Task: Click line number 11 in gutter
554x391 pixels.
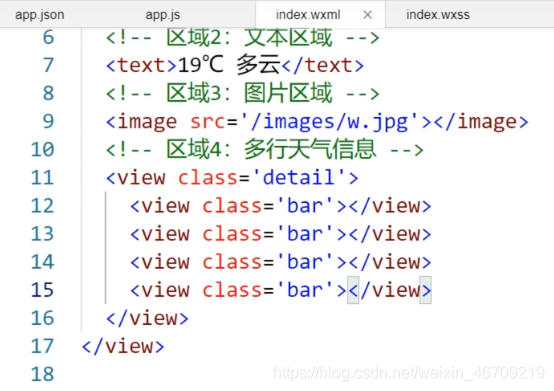Action: [42, 177]
